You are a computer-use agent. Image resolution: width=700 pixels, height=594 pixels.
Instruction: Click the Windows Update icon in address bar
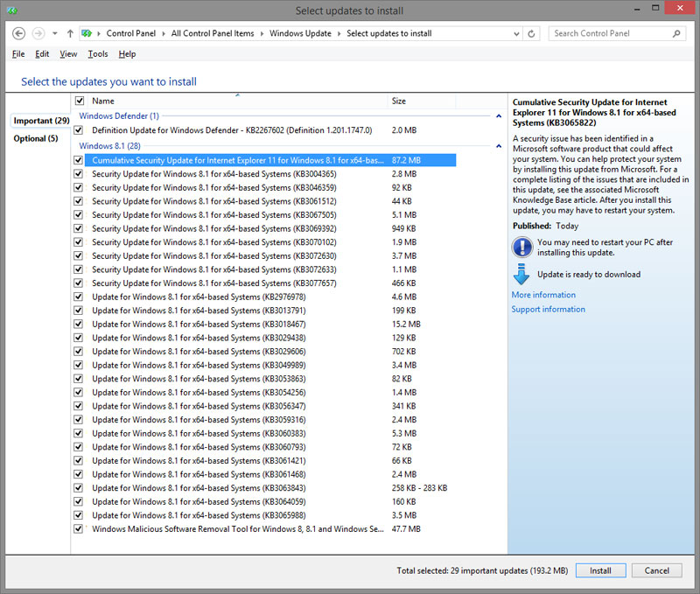click(x=87, y=33)
